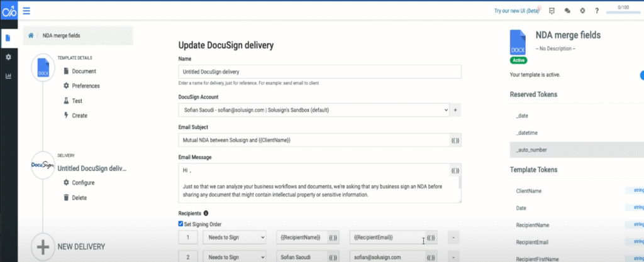The image size is (644, 262).
Task: Click the DocuSign logo circle under Delivery
Action: click(43, 165)
